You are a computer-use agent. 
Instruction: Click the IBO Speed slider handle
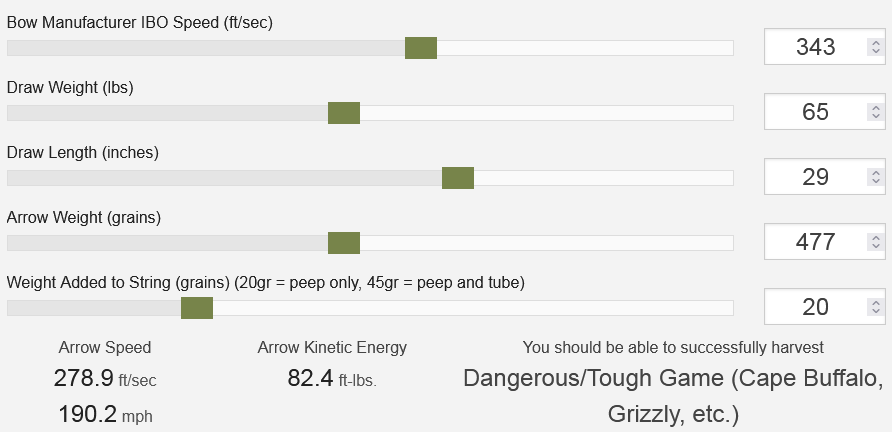pyautogui.click(x=421, y=48)
